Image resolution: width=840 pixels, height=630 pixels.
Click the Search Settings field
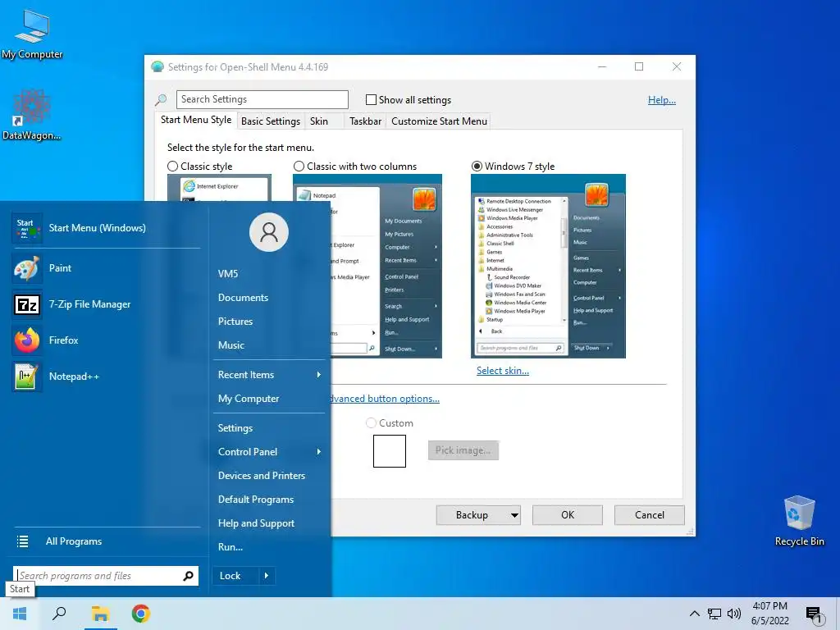tap(262, 99)
